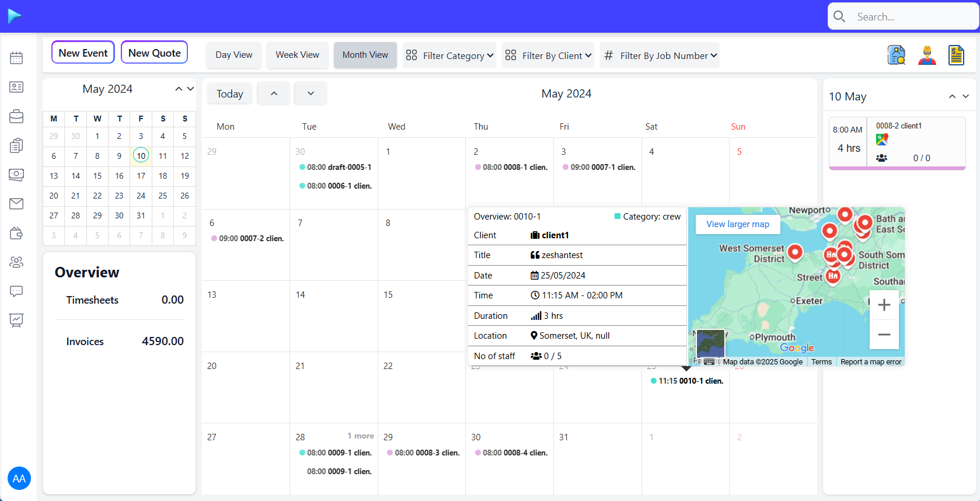The image size is (980, 501).
Task: Open event 09:00 0007-1 on Friday 3
Action: 599,167
